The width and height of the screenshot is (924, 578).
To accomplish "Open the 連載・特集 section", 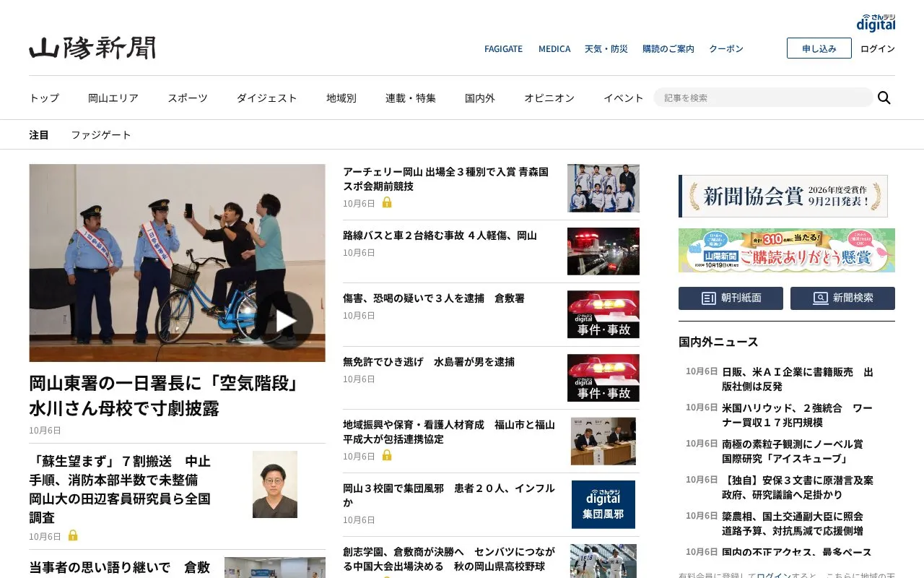I will pos(411,98).
